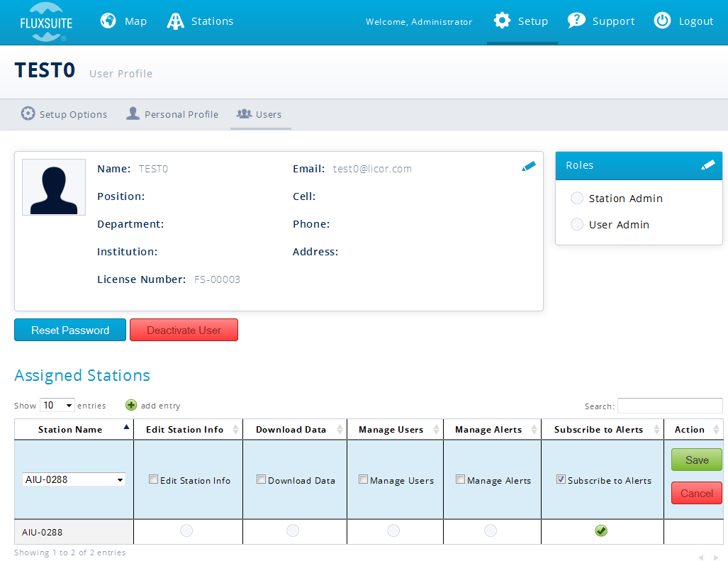Viewport: 728px width, 561px height.
Task: Check the Manage Users checkbox
Action: [x=363, y=479]
